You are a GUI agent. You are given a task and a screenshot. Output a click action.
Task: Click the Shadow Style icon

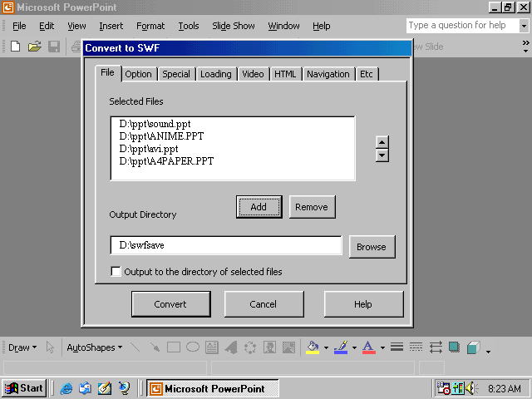tap(455, 347)
